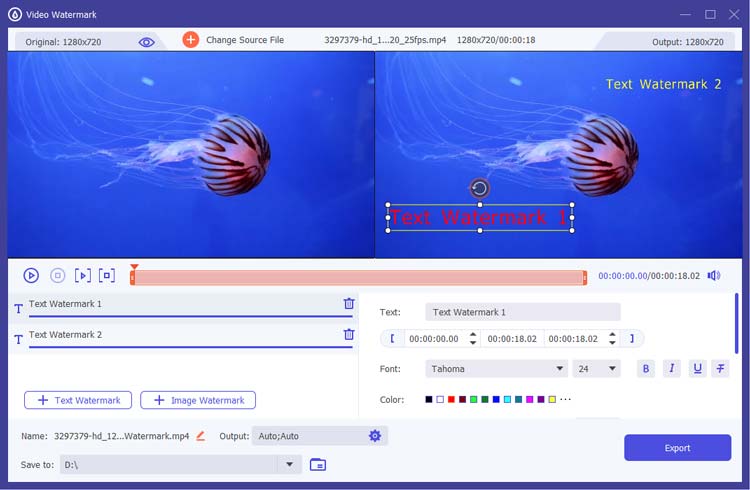
Task: Rename the output file with the pencil icon
Action: coord(200,436)
